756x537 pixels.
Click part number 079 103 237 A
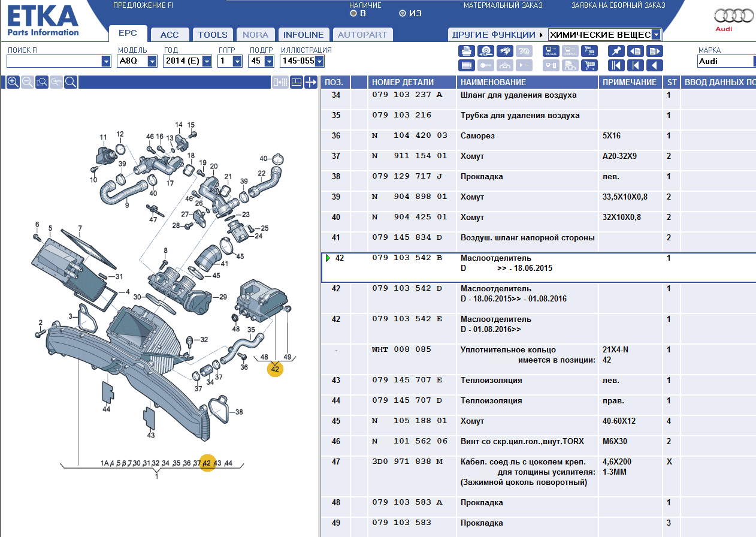pyautogui.click(x=407, y=95)
